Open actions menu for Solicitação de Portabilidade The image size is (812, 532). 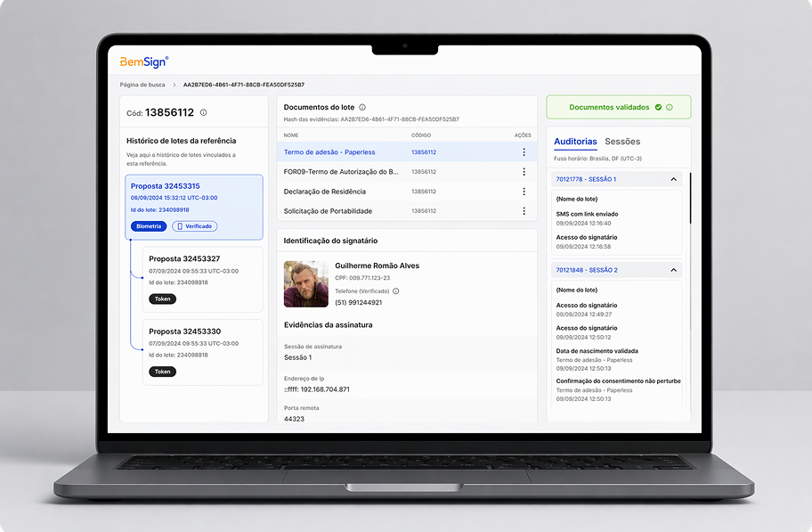pos(524,211)
